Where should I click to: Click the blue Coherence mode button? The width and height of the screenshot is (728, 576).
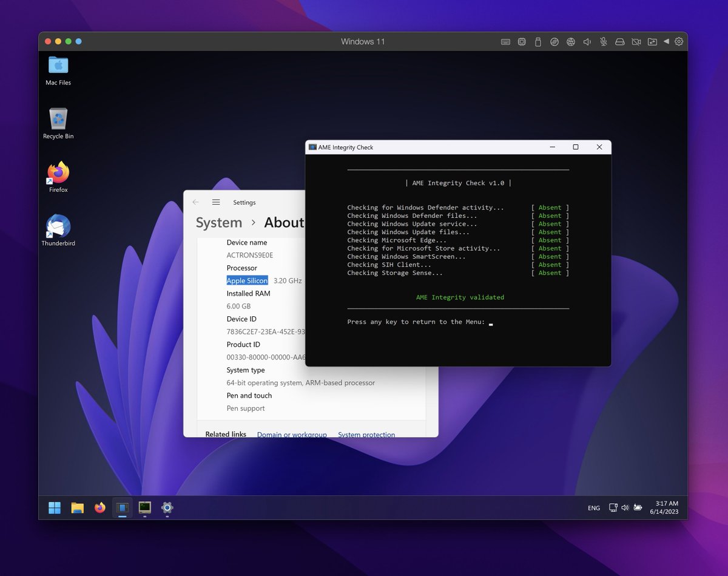coord(78,41)
